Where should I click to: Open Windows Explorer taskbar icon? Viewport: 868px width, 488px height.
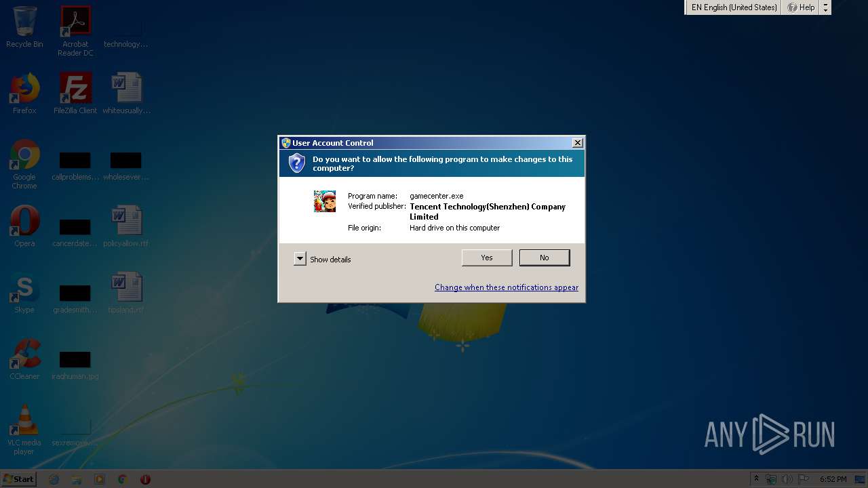point(77,479)
